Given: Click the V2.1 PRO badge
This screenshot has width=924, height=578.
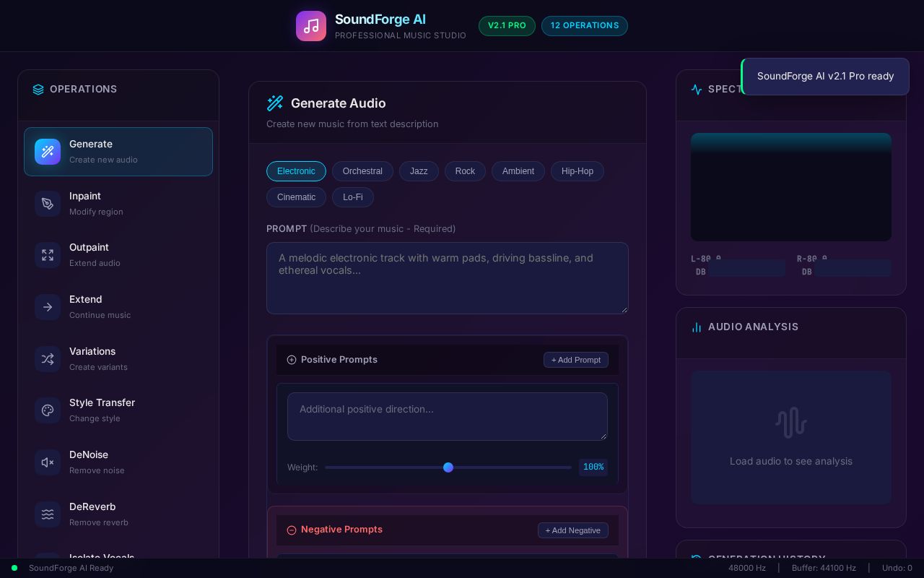Looking at the screenshot, I should [507, 26].
